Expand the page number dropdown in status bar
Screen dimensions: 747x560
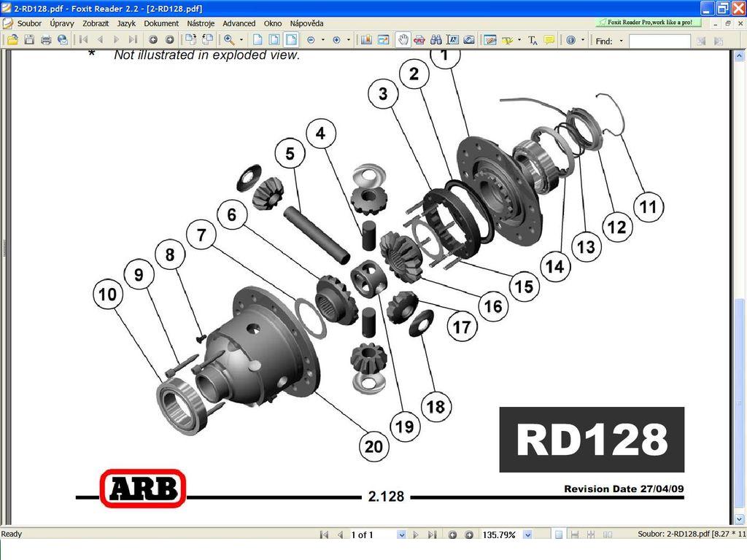click(400, 534)
